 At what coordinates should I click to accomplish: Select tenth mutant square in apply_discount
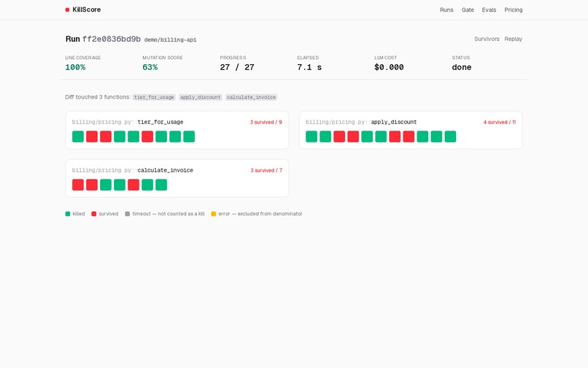point(436,137)
